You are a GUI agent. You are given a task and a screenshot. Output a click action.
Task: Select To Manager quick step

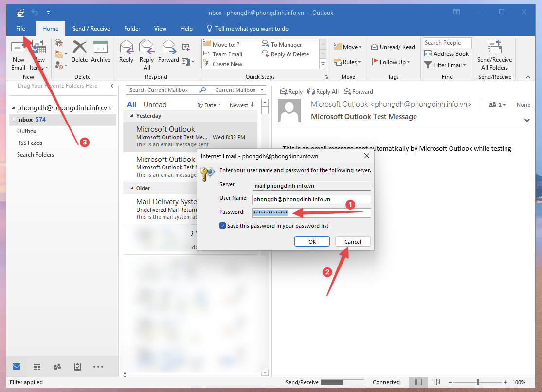(282, 45)
